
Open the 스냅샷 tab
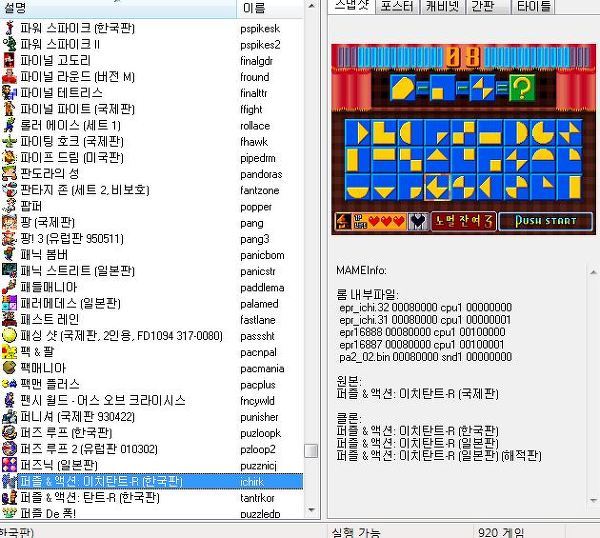tap(351, 6)
